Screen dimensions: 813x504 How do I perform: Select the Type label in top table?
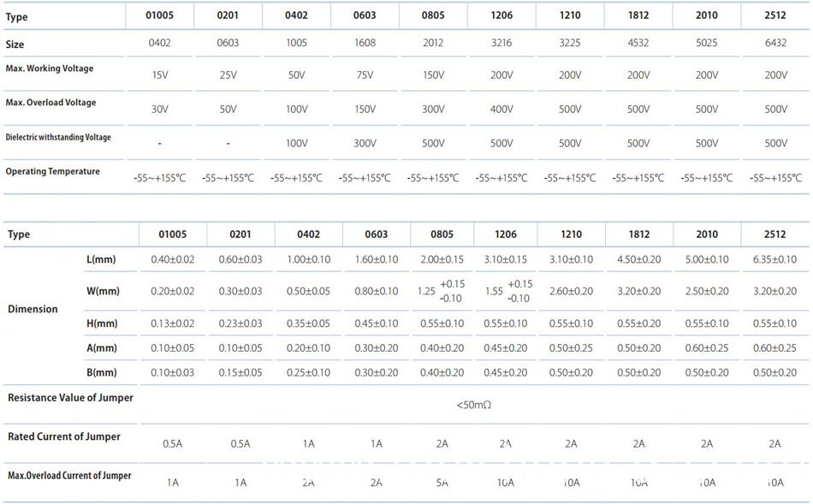pyautogui.click(x=16, y=17)
